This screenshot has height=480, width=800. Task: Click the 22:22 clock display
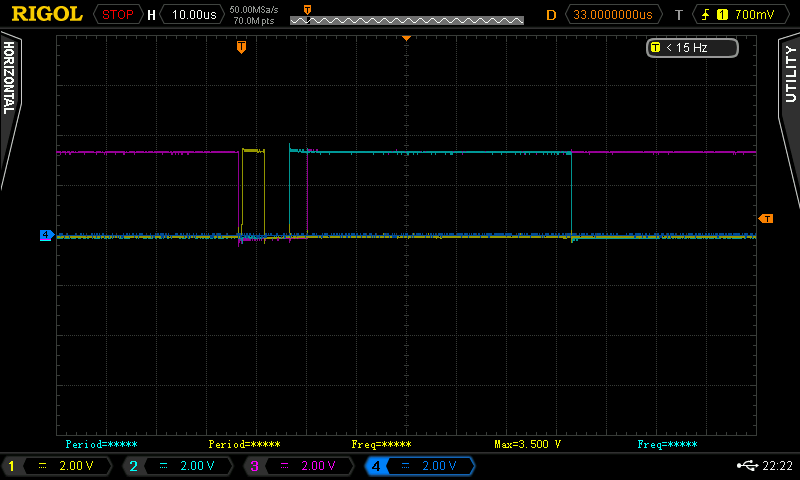[x=778, y=465]
